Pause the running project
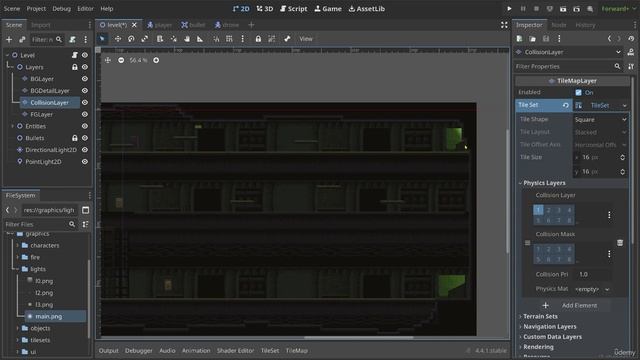The height and width of the screenshot is (360, 640). coord(523,9)
